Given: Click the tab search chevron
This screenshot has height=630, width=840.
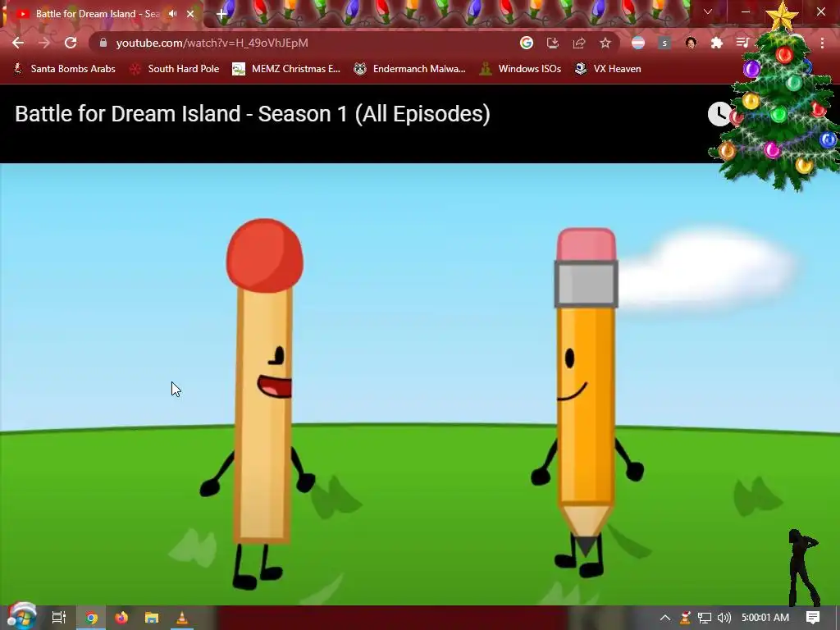Looking at the screenshot, I should 708,11.
